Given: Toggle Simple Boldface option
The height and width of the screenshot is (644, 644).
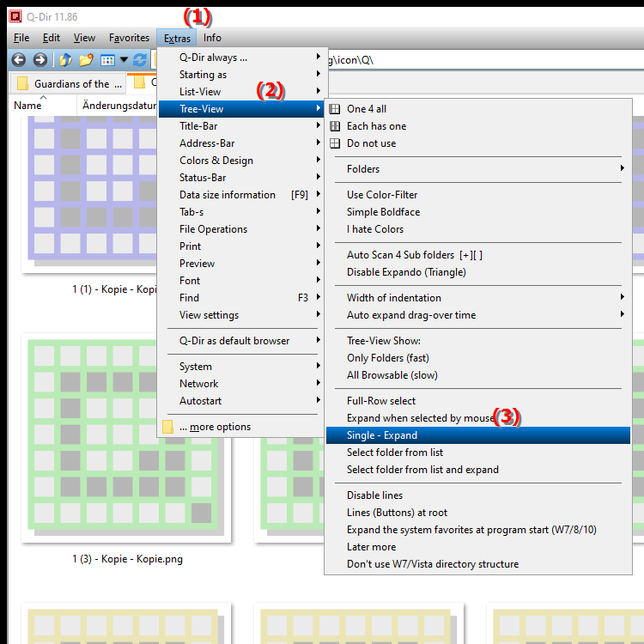Looking at the screenshot, I should point(478,212).
